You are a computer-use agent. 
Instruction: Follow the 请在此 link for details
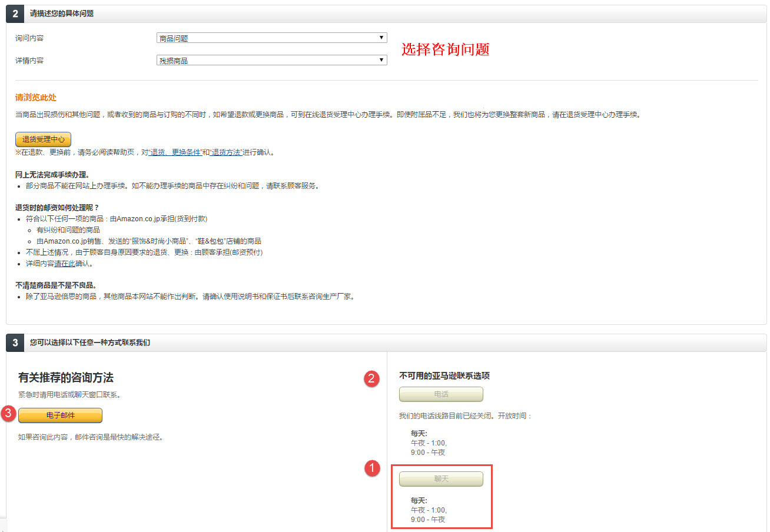(65, 264)
